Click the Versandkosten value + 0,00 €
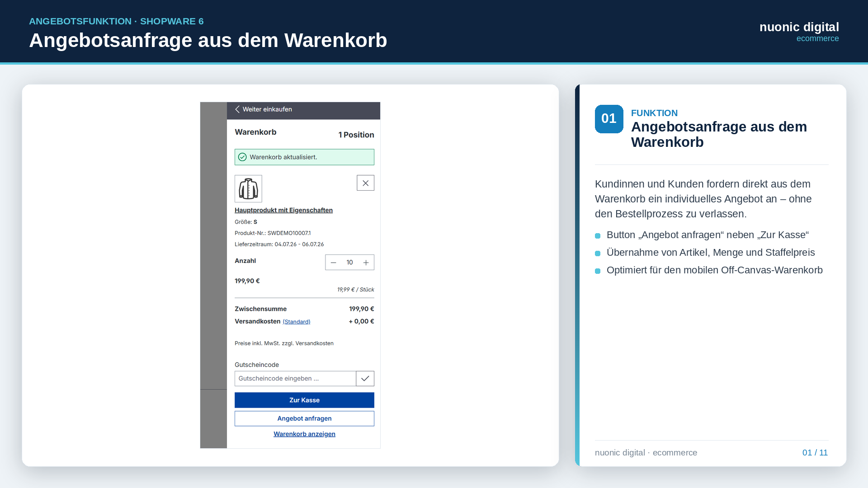Viewport: 868px width, 488px height. pos(361,322)
